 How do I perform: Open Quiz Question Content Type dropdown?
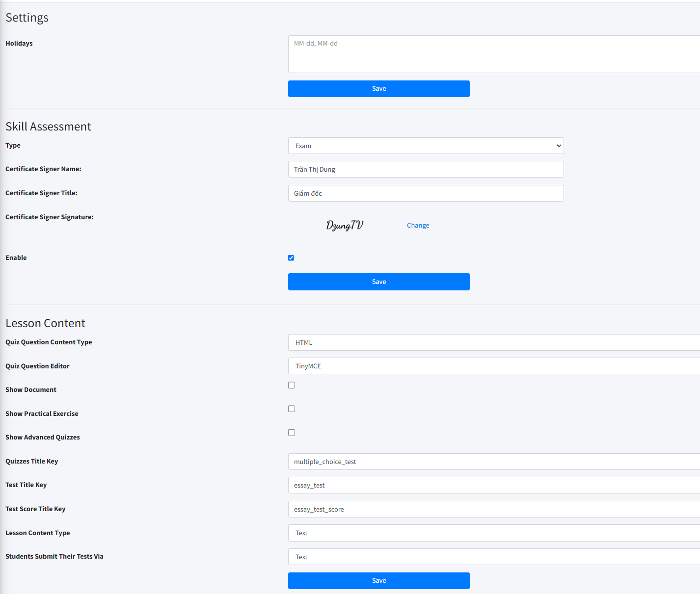(x=494, y=342)
